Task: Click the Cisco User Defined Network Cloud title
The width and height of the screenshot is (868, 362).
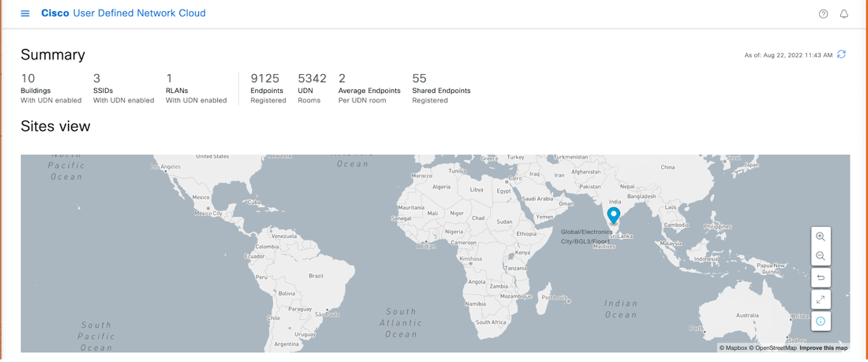Action: click(x=123, y=13)
